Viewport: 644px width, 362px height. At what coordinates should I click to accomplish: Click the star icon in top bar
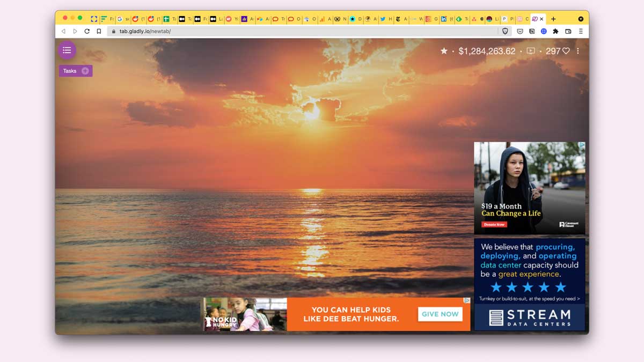coord(444,51)
